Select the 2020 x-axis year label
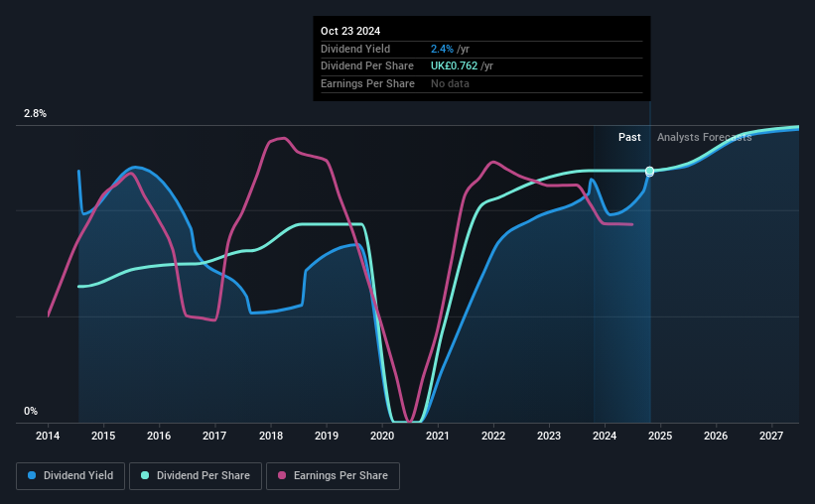 coord(382,436)
